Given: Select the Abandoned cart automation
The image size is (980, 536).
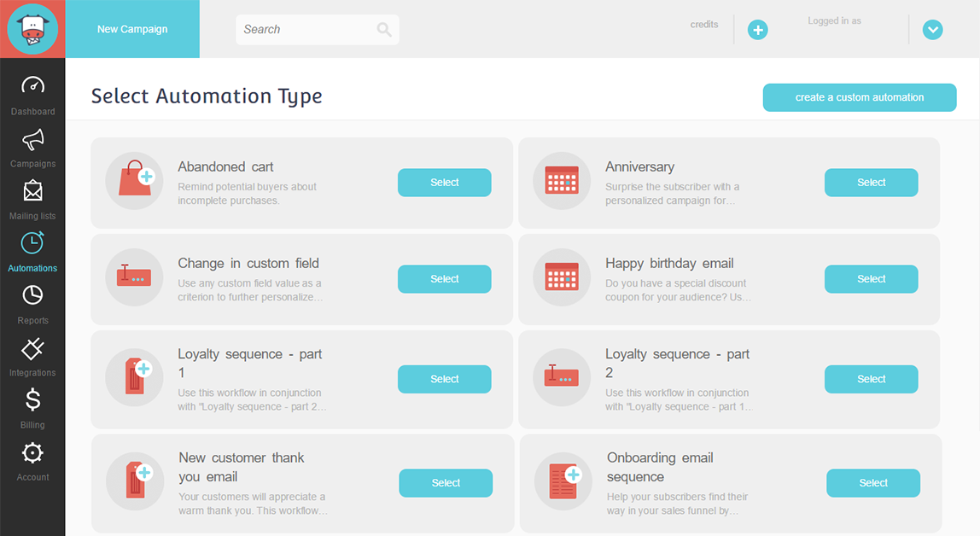Looking at the screenshot, I should tap(445, 183).
